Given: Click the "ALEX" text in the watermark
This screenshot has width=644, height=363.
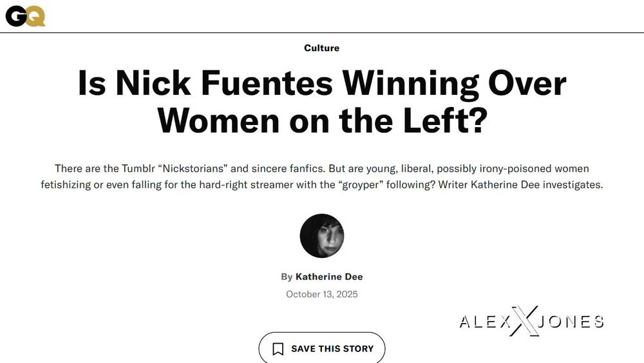Looking at the screenshot, I should point(484,322).
